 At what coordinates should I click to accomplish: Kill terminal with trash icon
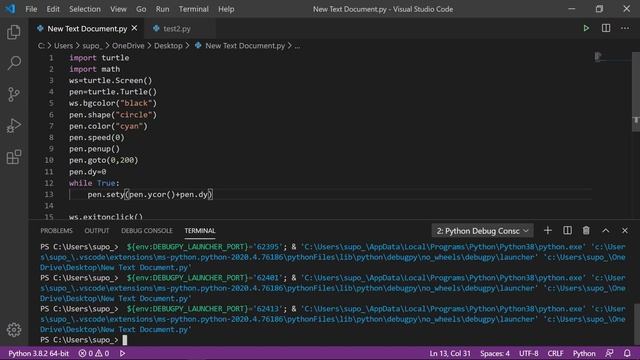[x=586, y=231]
